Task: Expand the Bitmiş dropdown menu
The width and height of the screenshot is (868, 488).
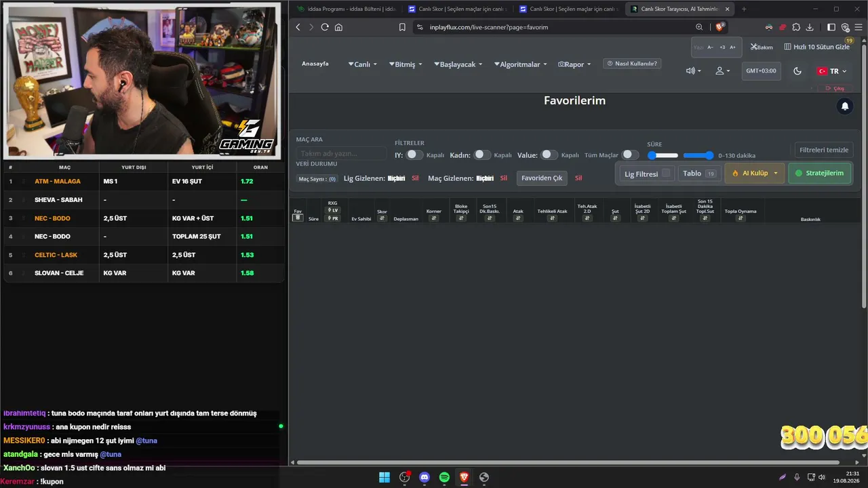Action: [406, 64]
